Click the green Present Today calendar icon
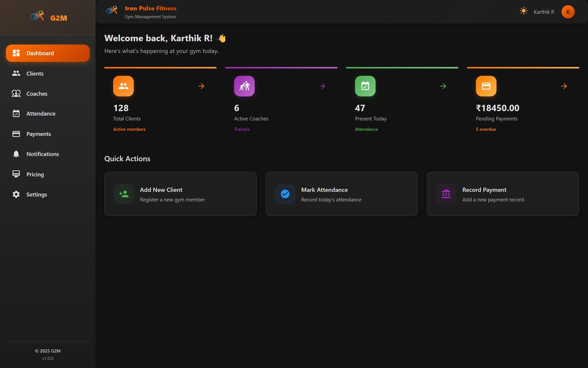Image resolution: width=588 pixels, height=368 pixels. [x=365, y=86]
